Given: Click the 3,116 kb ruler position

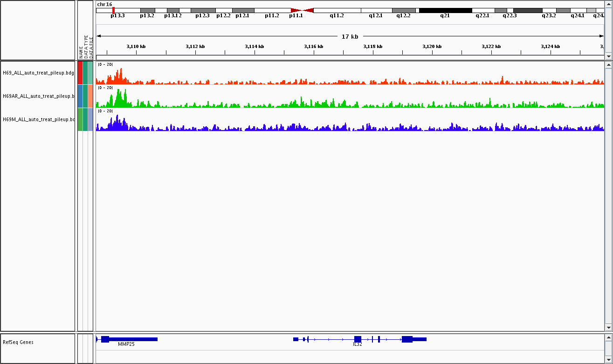Looking at the screenshot, I should [x=313, y=47].
